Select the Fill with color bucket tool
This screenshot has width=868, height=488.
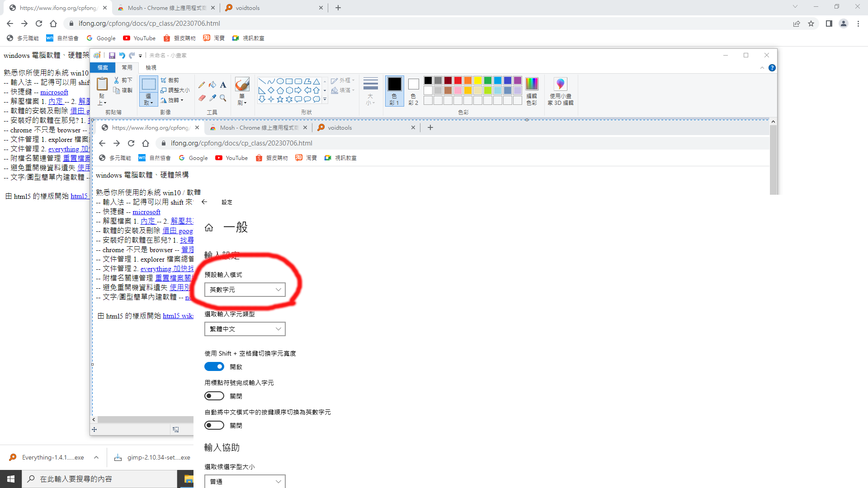click(x=212, y=84)
